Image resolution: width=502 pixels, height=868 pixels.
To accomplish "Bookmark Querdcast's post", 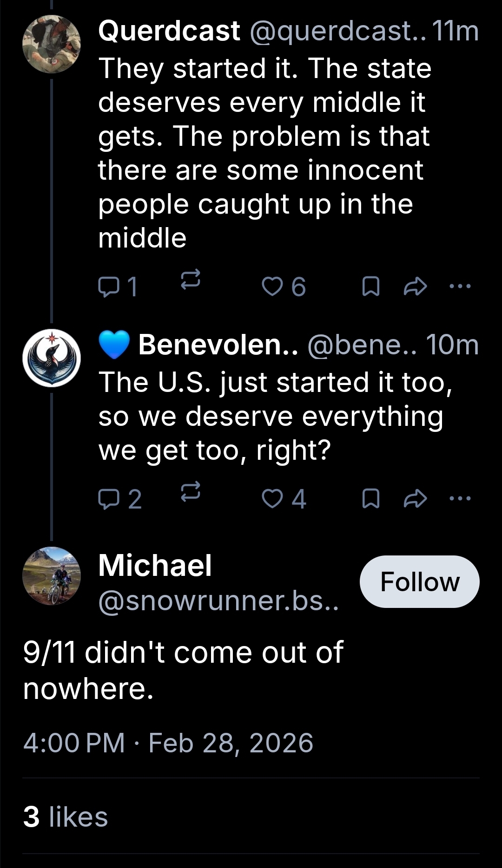I will (x=370, y=286).
